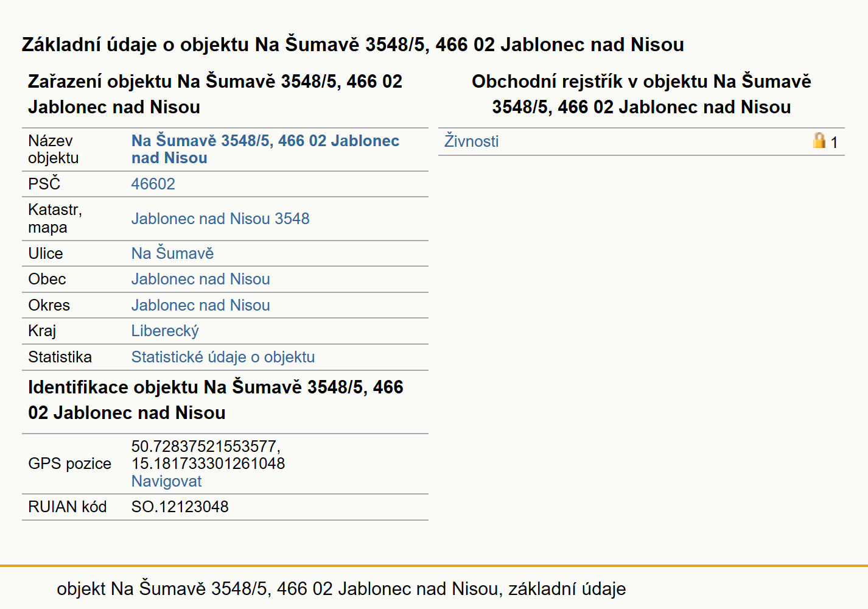Viewport: 868px width, 609px height.
Task: Click the PSČ 46602 link
Action: click(x=153, y=184)
